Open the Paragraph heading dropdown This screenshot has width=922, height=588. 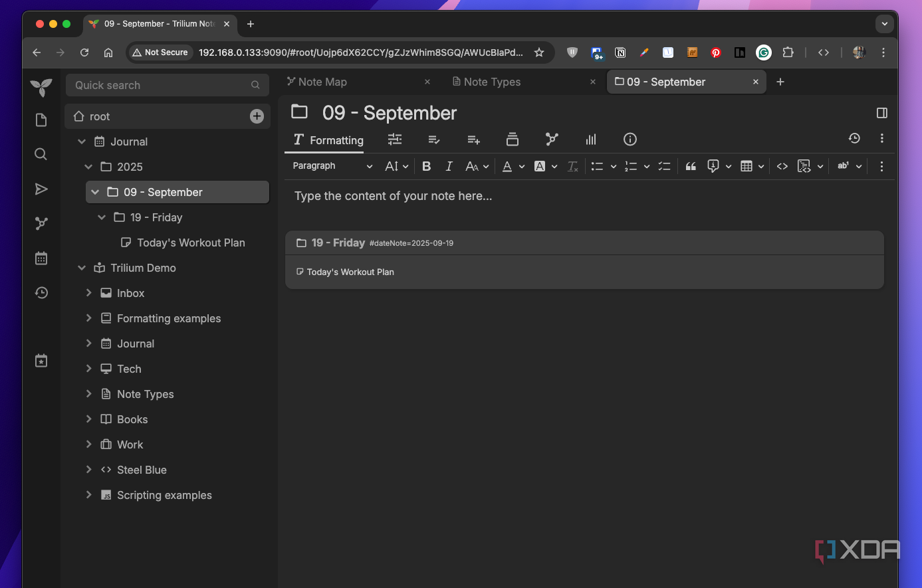pos(332,166)
